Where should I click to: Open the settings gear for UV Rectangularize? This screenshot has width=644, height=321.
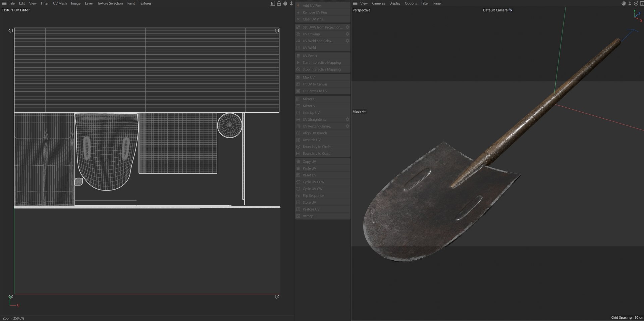click(x=347, y=126)
